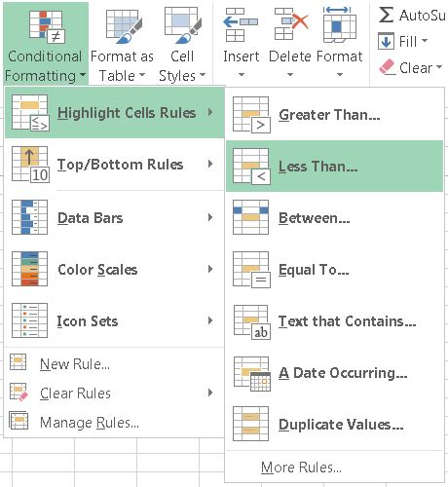The width and height of the screenshot is (448, 487).
Task: Choose the Equal To rule icon
Action: click(251, 270)
